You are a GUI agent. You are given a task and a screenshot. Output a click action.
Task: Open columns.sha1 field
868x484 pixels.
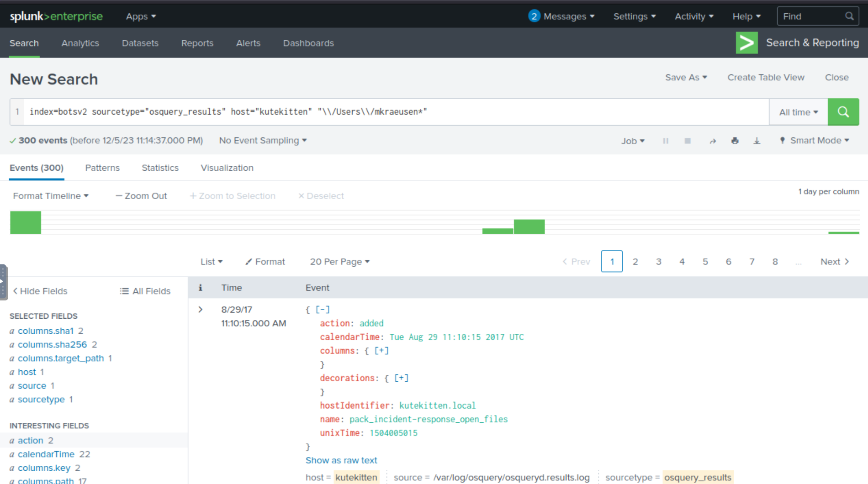click(x=46, y=331)
